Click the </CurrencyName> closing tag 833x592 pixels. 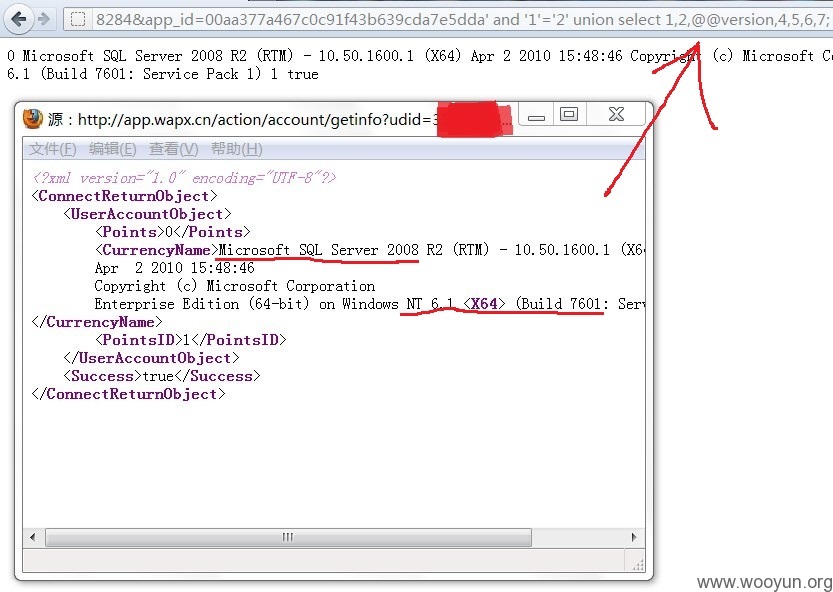tap(97, 322)
